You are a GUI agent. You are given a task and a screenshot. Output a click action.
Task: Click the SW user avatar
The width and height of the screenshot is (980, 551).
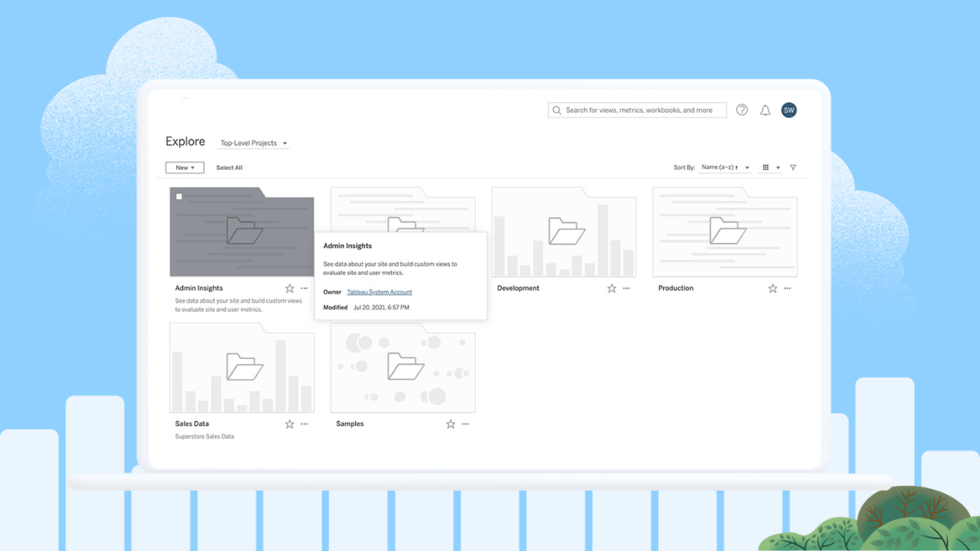pos(788,109)
